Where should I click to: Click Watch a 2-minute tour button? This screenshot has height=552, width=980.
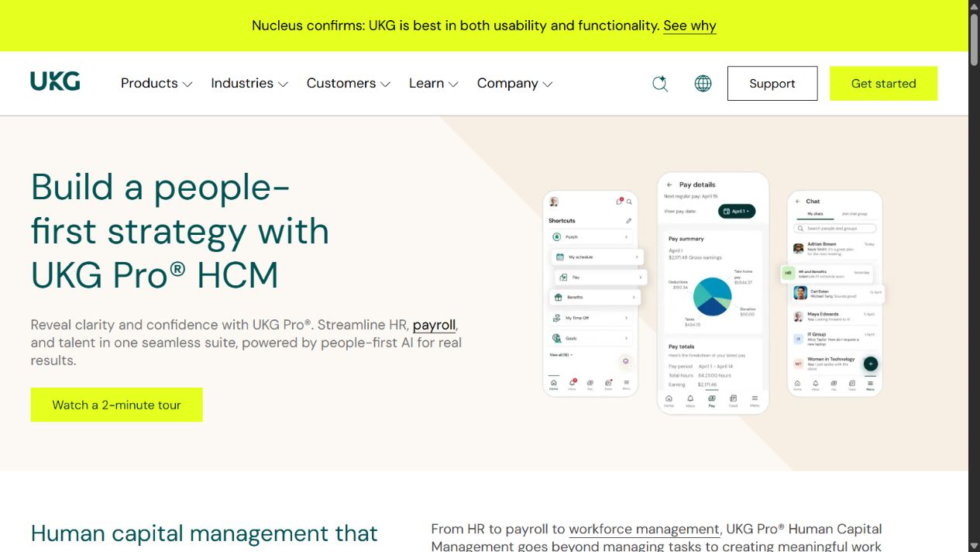117,405
